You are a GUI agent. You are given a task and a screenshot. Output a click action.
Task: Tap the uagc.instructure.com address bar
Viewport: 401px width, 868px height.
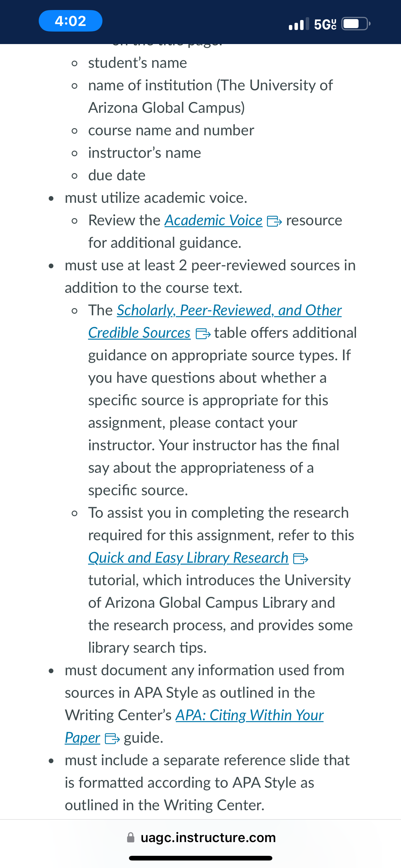pyautogui.click(x=201, y=837)
